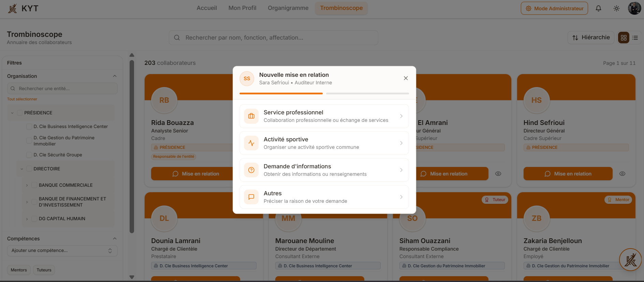Check the DG CAPITAL HUMAIN checkbox

click(34, 218)
